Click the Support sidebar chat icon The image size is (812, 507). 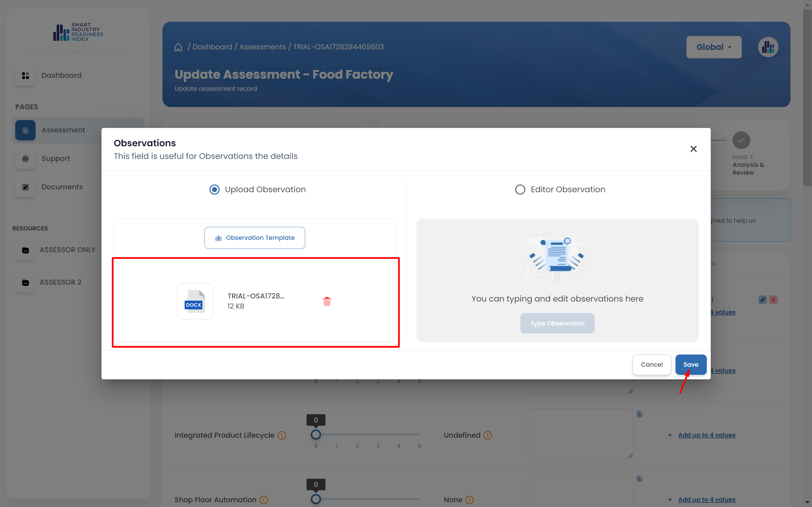(25, 159)
